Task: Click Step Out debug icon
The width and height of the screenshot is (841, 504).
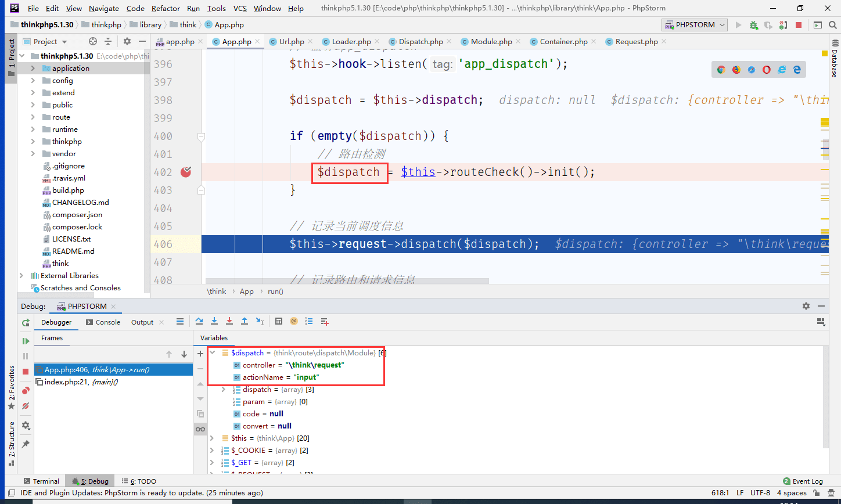Action: point(245,321)
